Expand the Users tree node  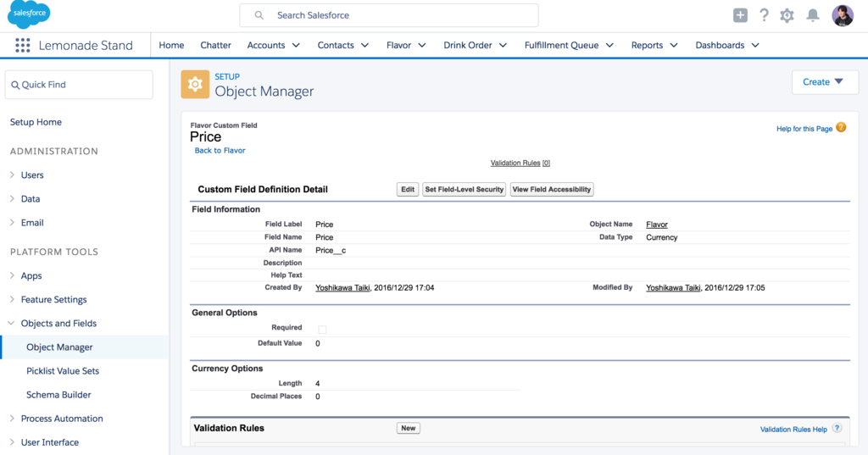pos(12,175)
